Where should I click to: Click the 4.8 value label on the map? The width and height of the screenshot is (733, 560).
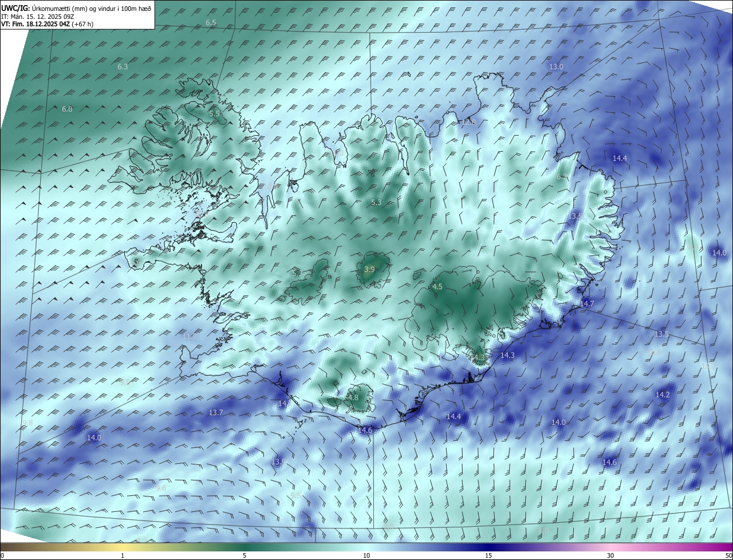[x=353, y=398]
